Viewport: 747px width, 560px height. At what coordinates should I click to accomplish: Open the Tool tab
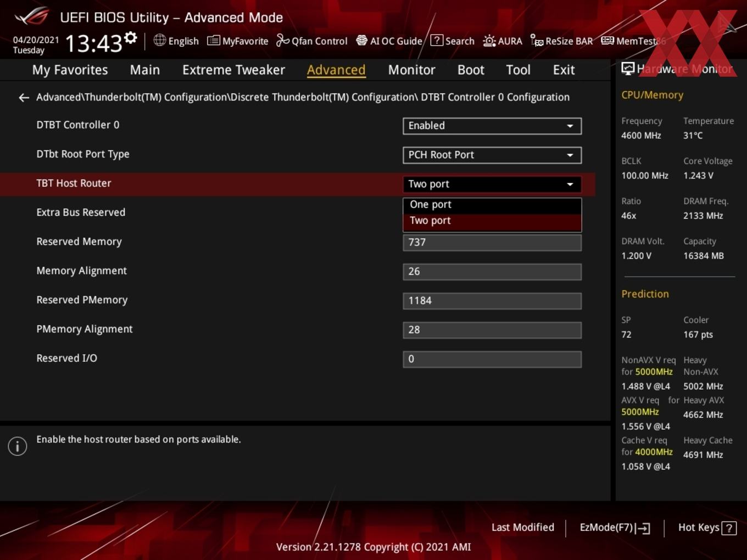tap(518, 70)
